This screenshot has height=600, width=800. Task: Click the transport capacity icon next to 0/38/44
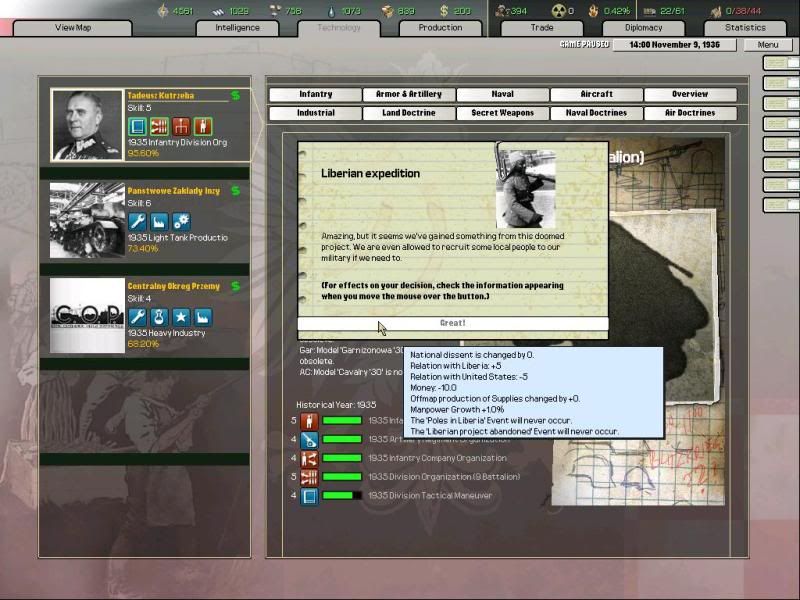[716, 11]
